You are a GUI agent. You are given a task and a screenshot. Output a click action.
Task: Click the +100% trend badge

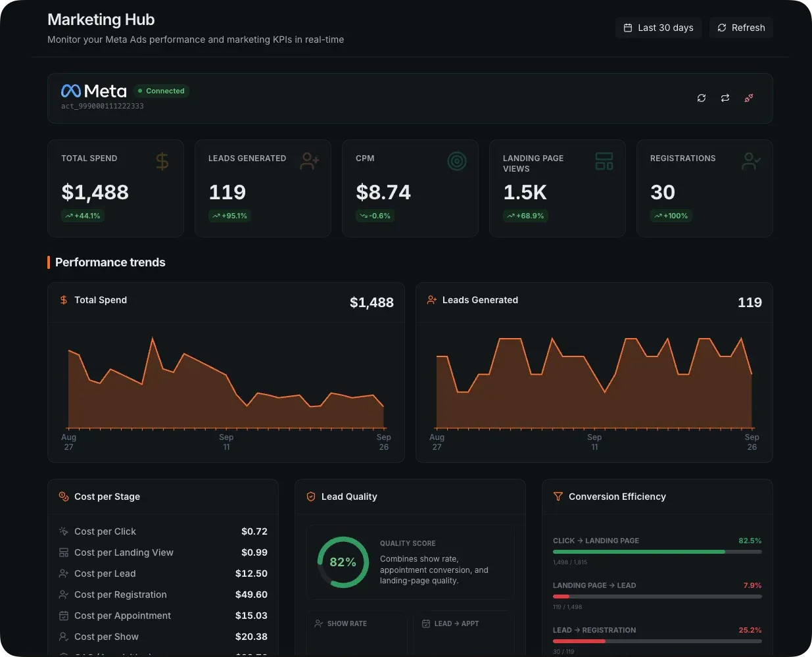pos(671,216)
